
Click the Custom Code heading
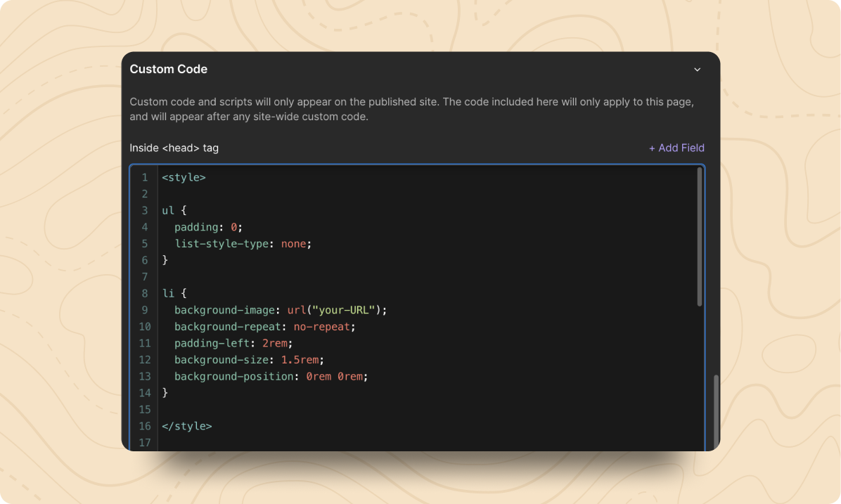169,69
